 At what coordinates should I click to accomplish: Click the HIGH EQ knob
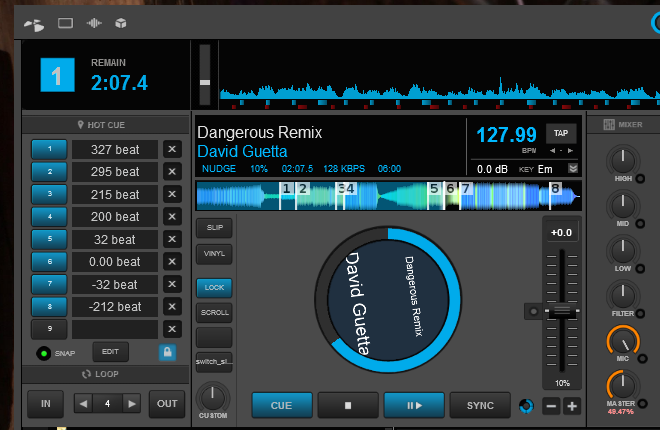(x=623, y=161)
